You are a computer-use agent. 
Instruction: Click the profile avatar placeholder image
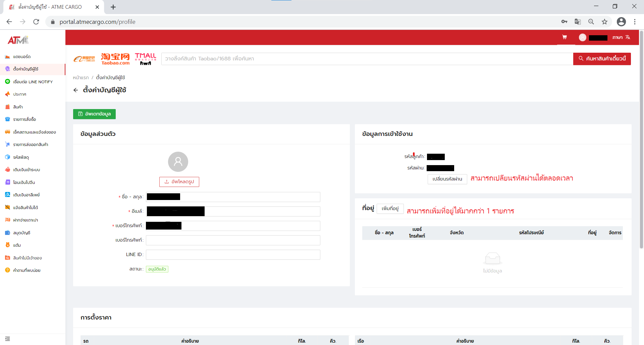(178, 162)
